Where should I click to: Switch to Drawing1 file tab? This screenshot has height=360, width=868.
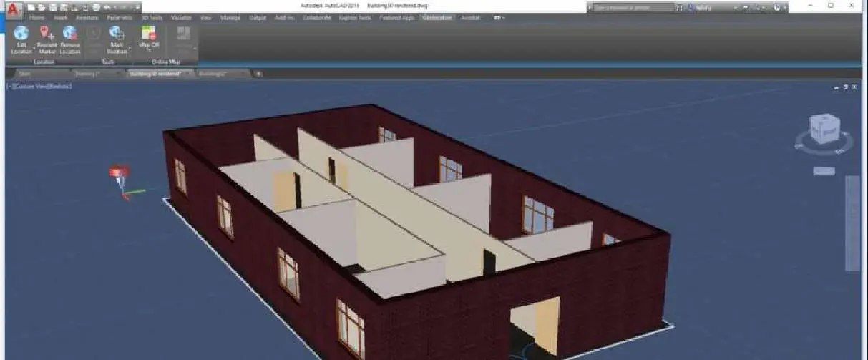tap(87, 73)
